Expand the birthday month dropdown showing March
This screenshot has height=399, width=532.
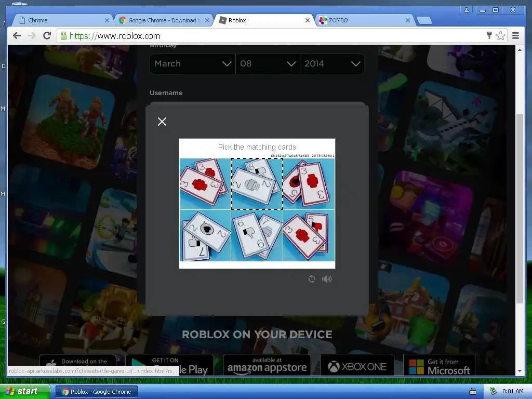coord(193,63)
